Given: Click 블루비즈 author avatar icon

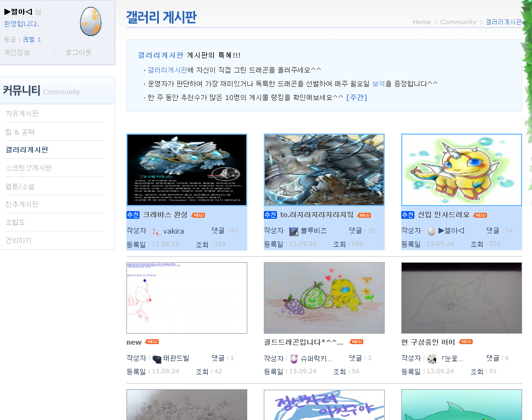Looking at the screenshot, I should tap(294, 231).
